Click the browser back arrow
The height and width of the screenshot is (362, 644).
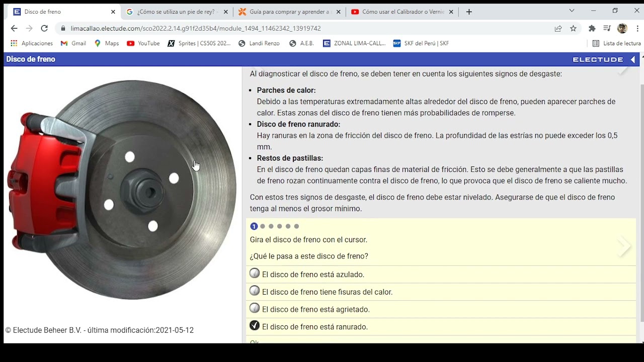pos(14,29)
